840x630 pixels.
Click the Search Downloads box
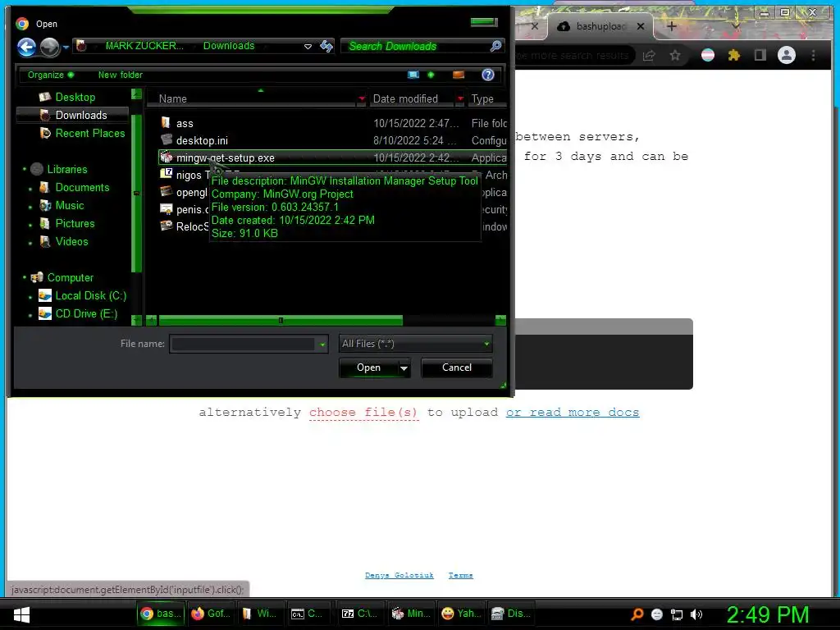pos(416,46)
